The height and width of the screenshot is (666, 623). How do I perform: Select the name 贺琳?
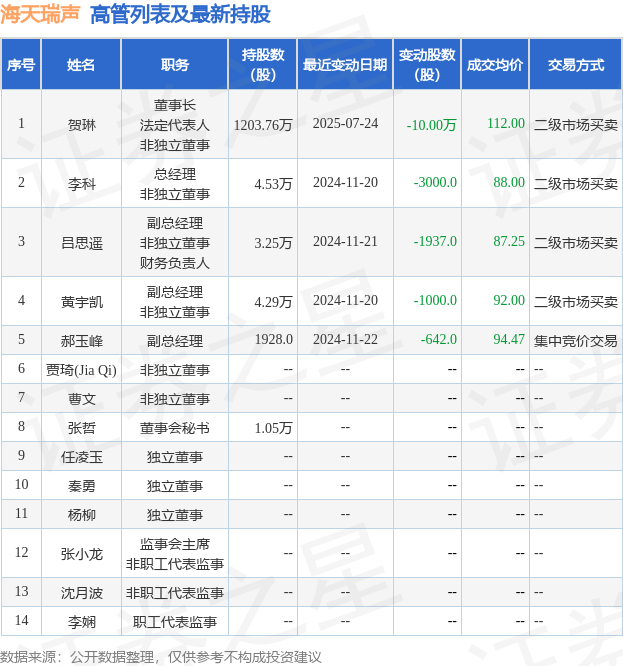coord(82,124)
